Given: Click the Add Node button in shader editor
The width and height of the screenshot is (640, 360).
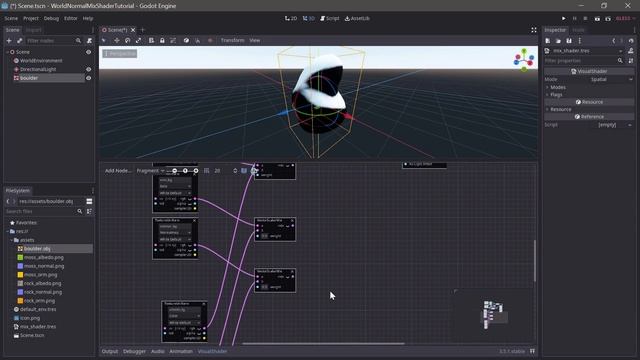Looking at the screenshot, I should click(118, 171).
